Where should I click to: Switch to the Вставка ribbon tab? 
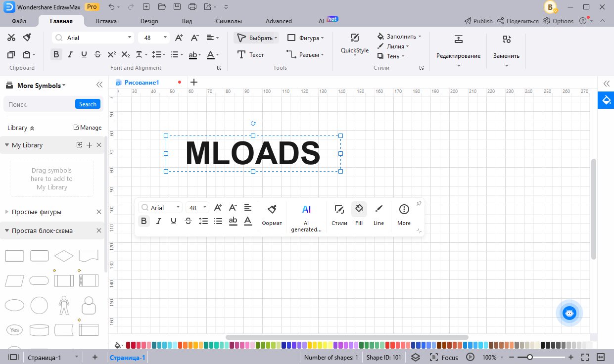(x=106, y=21)
